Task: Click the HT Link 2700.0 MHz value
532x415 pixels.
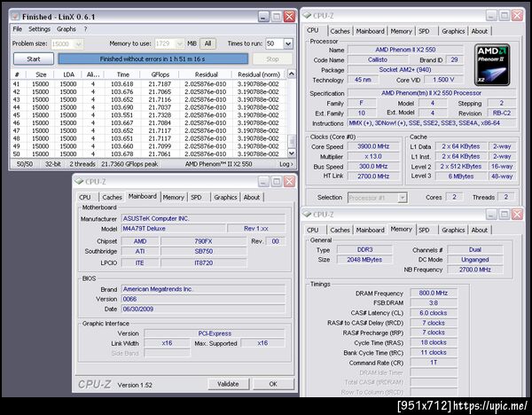Action: click(373, 176)
